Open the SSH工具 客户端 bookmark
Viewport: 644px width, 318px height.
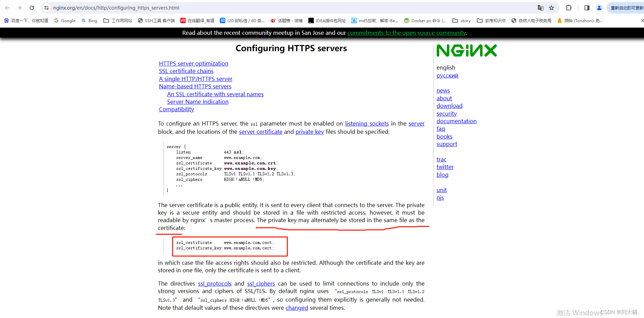[x=156, y=21]
